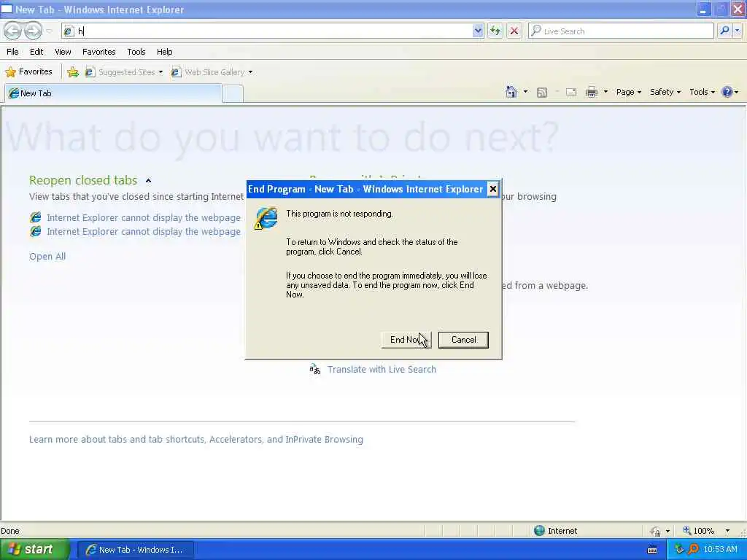Open first 'Internet Explorer cannot display the webpage' link
This screenshot has height=560, width=747.
pos(144,217)
